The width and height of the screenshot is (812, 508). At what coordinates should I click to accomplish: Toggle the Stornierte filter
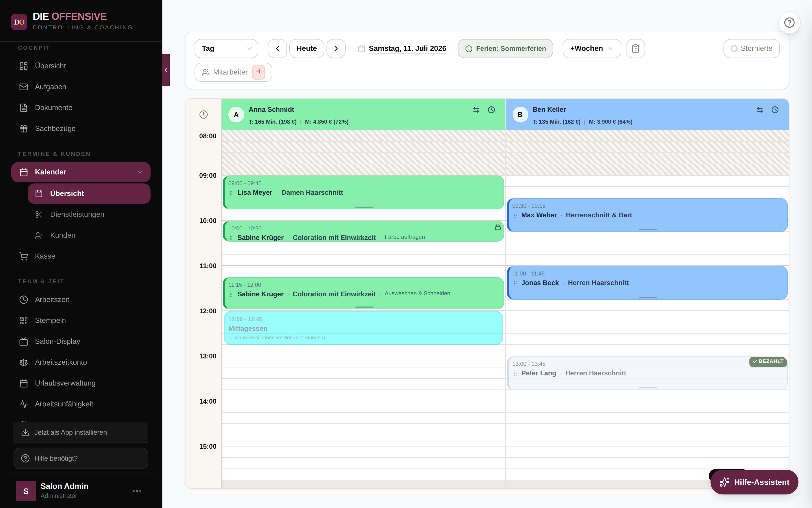tap(751, 48)
